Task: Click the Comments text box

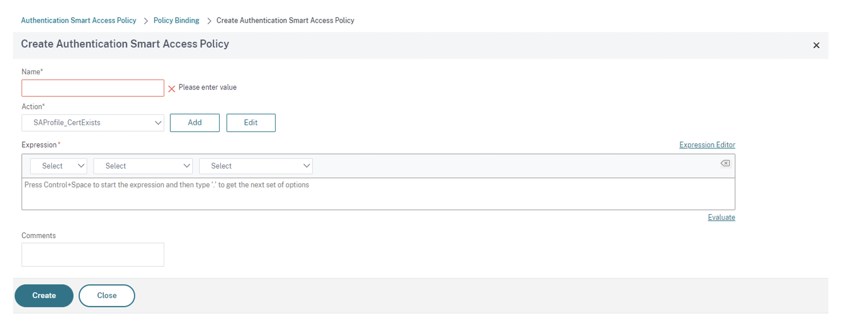Action: [x=93, y=255]
